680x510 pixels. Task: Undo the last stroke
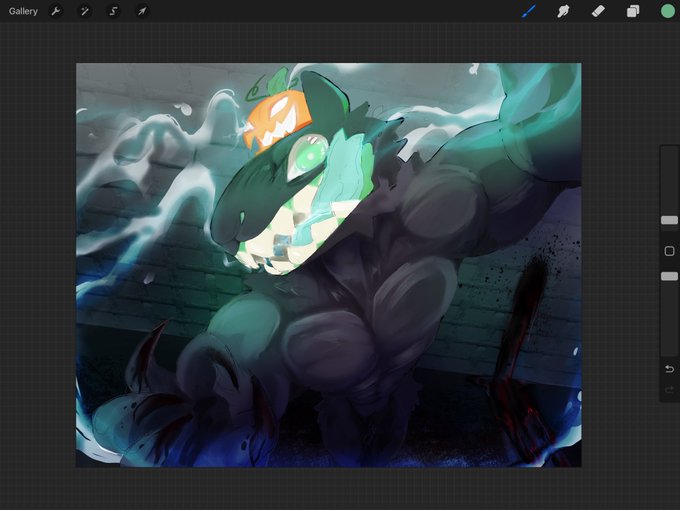click(x=669, y=369)
